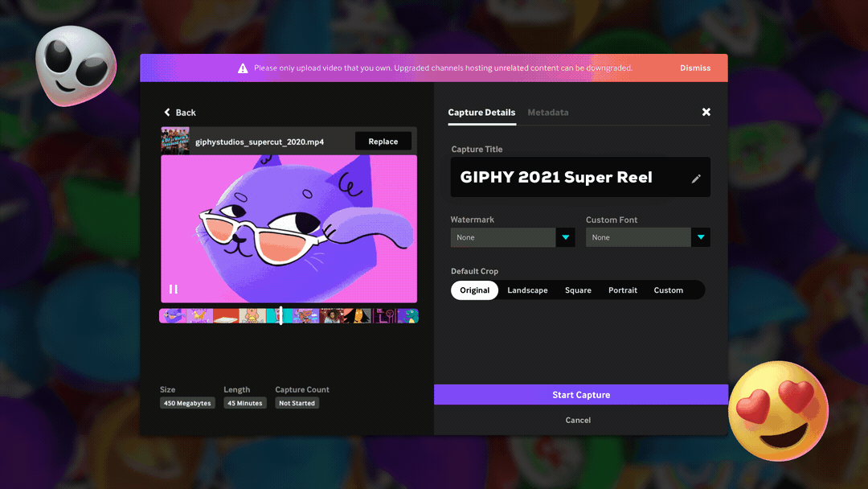Dismiss the upload warning banner
868x489 pixels.
(694, 68)
